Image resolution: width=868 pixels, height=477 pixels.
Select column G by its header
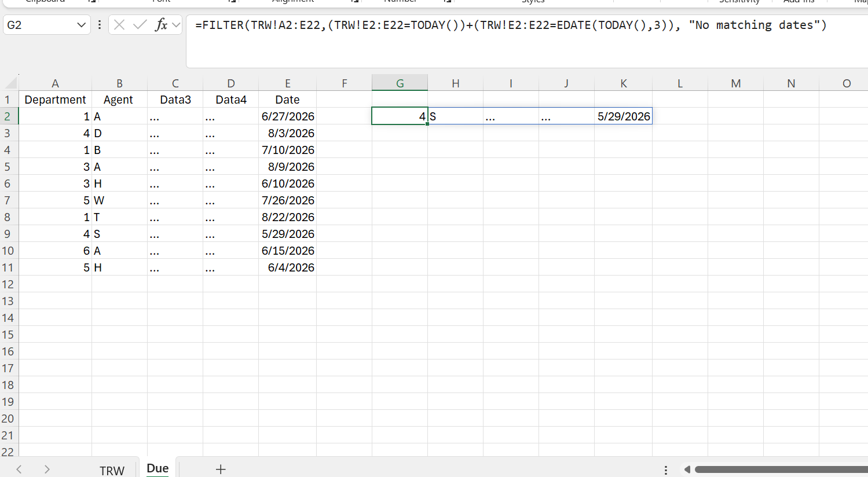click(x=400, y=83)
